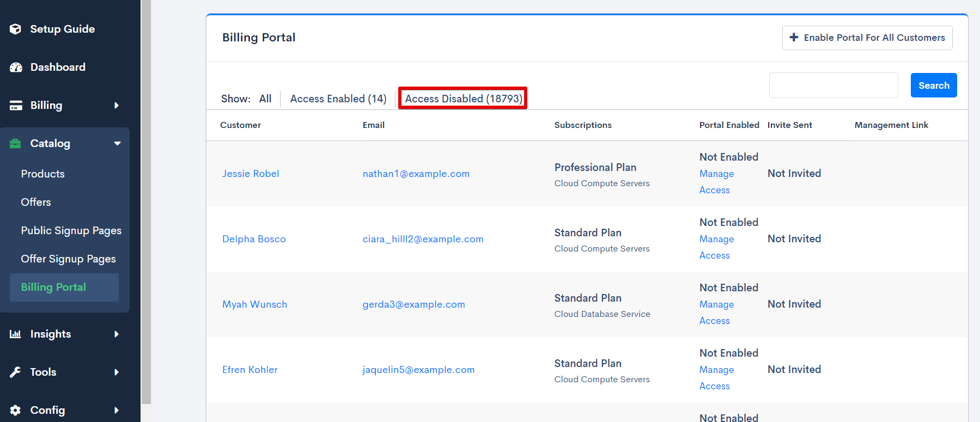Expand the Billing menu arrow

(x=116, y=106)
